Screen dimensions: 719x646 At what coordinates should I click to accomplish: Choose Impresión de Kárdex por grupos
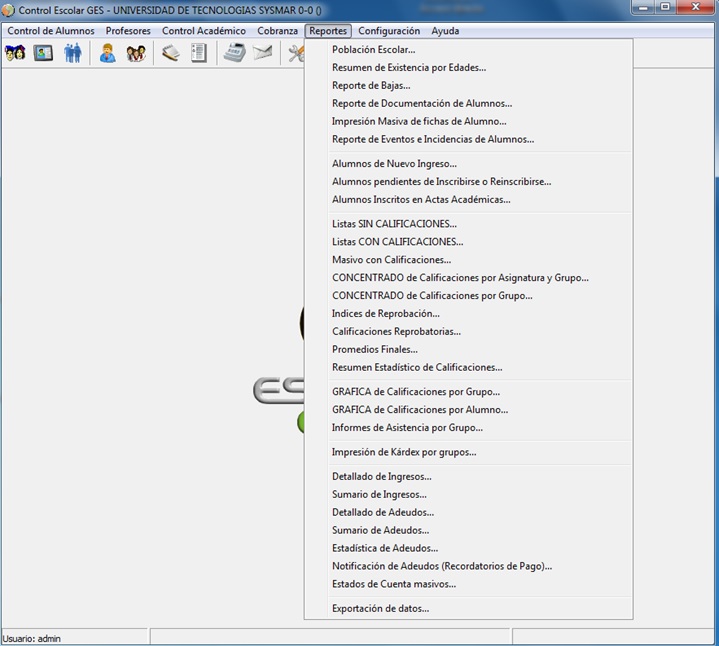tap(404, 452)
